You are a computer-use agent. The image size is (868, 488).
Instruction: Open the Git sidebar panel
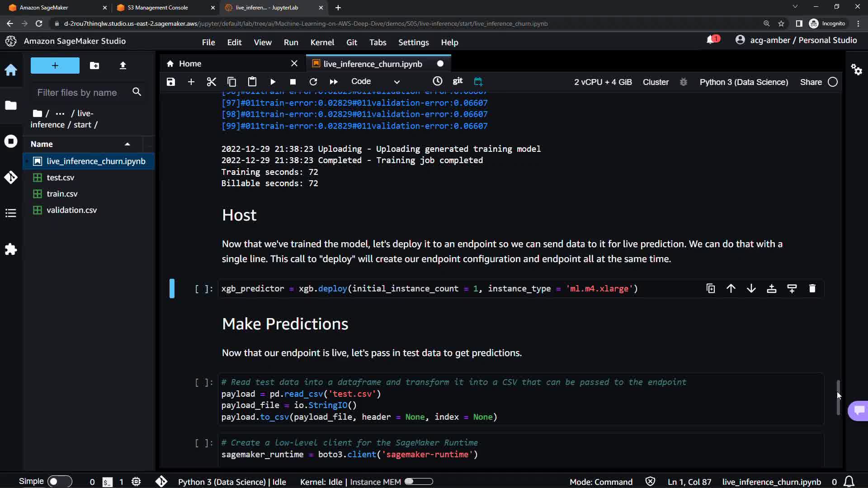tap(11, 177)
